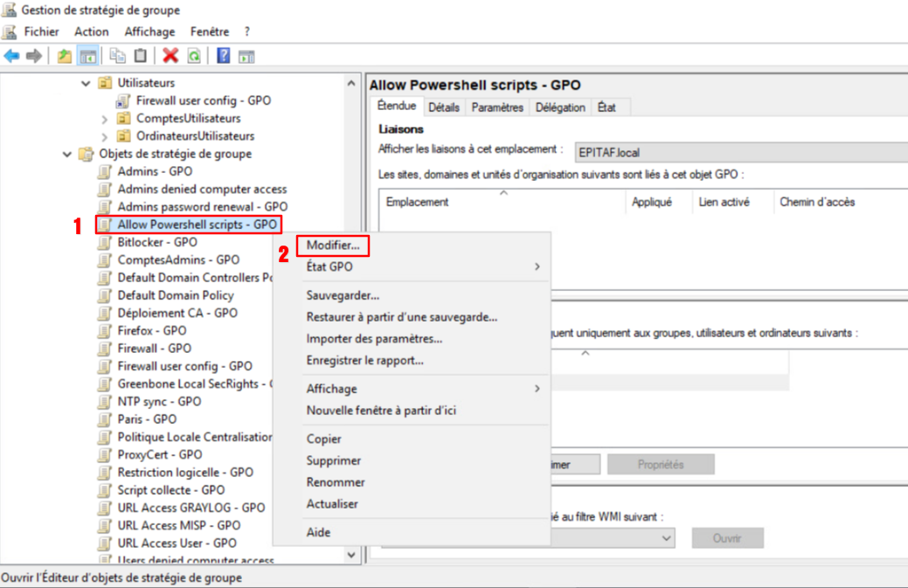Click the tree pane scrollbar down arrow

(x=351, y=555)
